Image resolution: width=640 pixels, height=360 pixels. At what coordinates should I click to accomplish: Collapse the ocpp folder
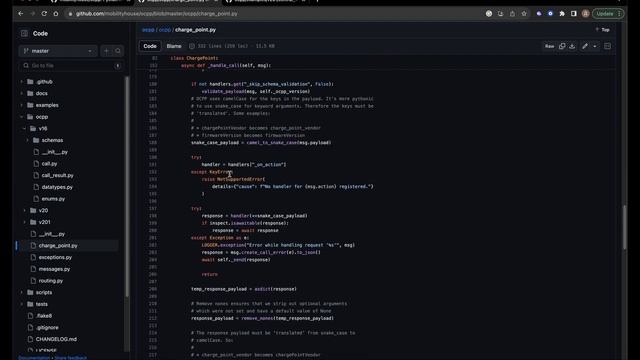click(22, 117)
